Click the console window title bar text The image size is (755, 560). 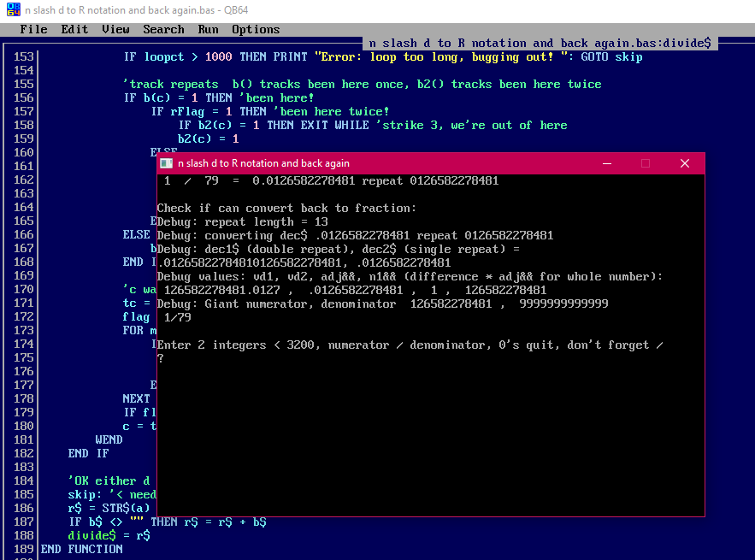(263, 163)
